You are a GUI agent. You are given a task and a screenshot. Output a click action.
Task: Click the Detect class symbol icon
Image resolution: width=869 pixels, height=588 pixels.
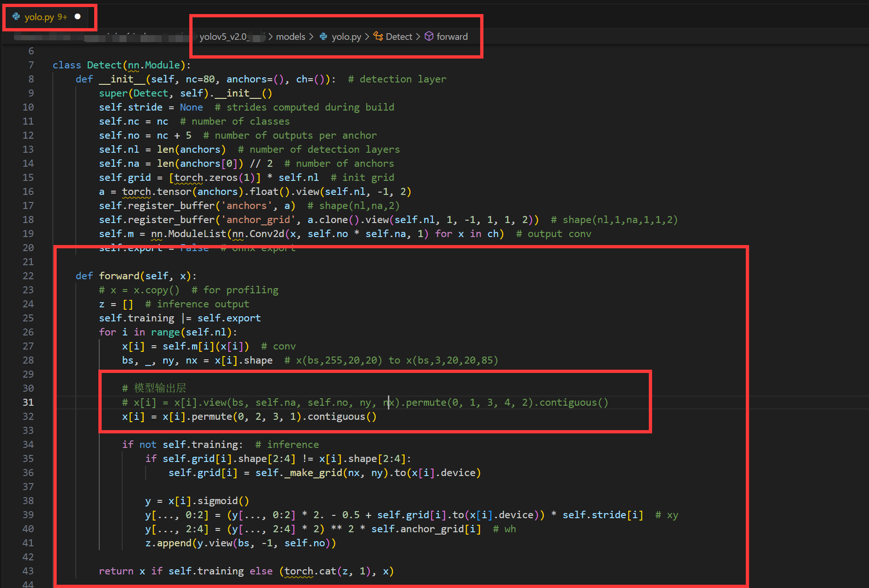pos(378,37)
